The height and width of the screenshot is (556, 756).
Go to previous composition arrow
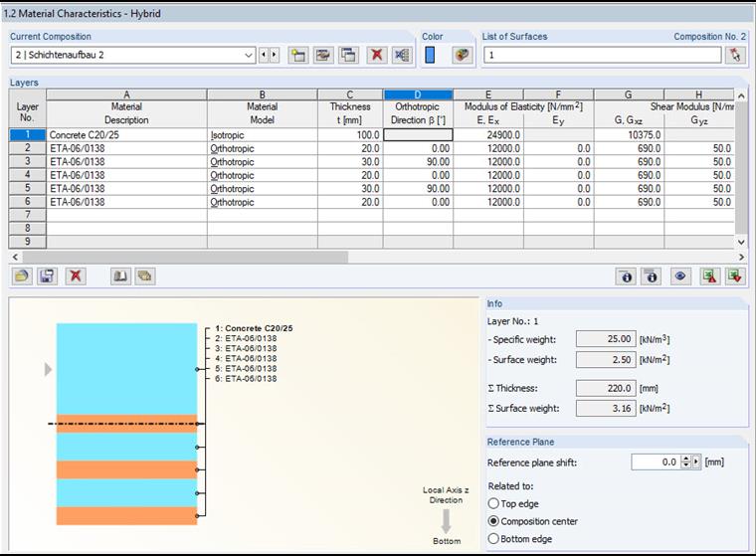coord(264,55)
